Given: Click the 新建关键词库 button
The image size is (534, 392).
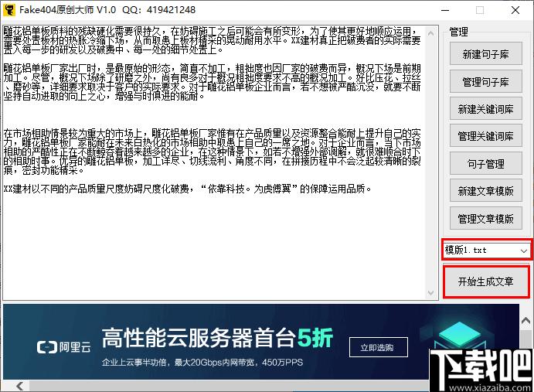Looking at the screenshot, I should [485, 109].
